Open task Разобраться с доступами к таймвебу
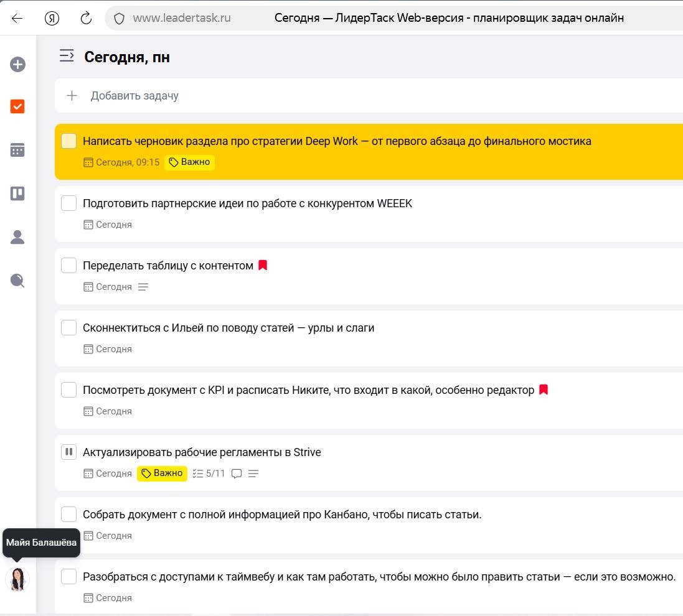 (379, 577)
